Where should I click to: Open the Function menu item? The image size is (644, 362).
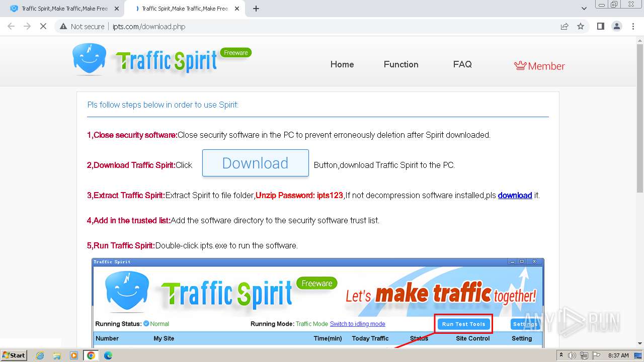401,64
